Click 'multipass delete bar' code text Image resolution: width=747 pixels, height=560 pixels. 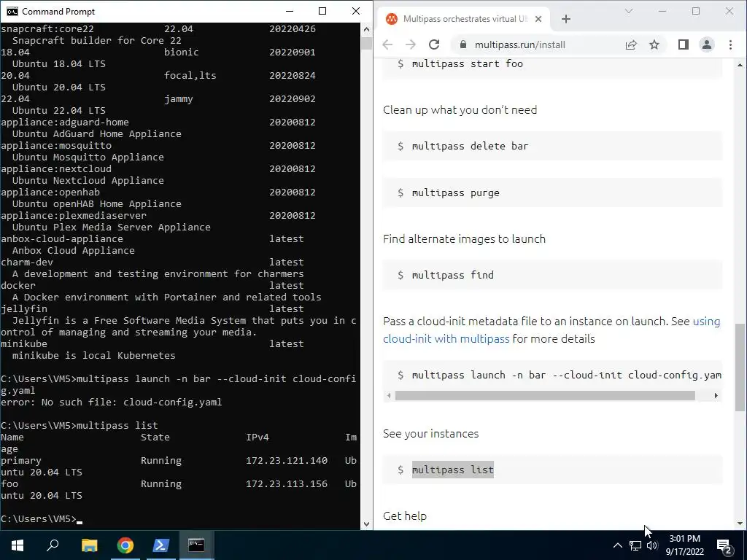[x=470, y=146]
